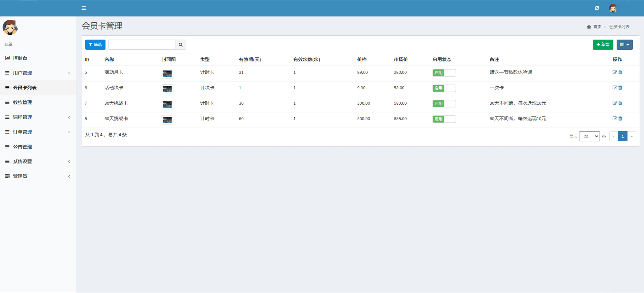
Task: Open 教练管理 in the sidebar
Action: [x=38, y=102]
